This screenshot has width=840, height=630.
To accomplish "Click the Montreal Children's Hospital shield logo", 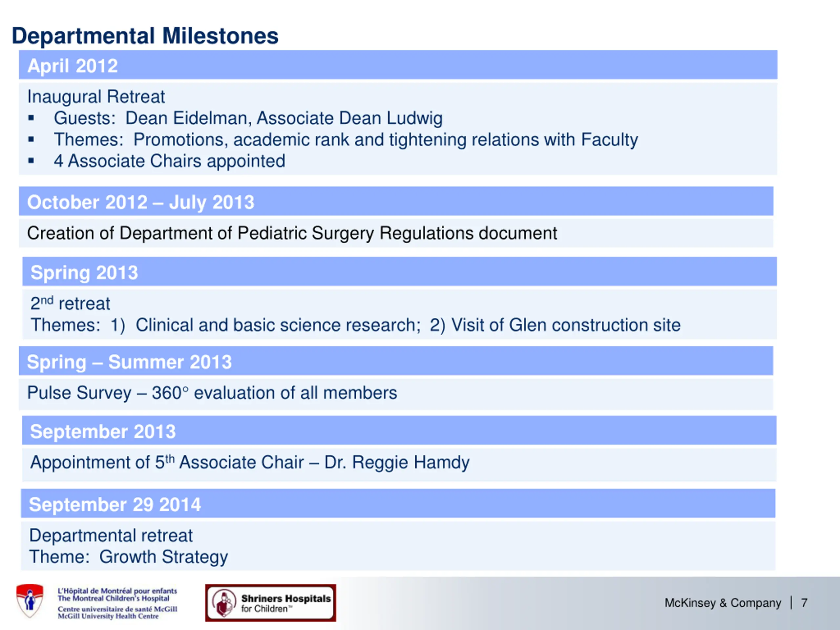I will (x=30, y=601).
